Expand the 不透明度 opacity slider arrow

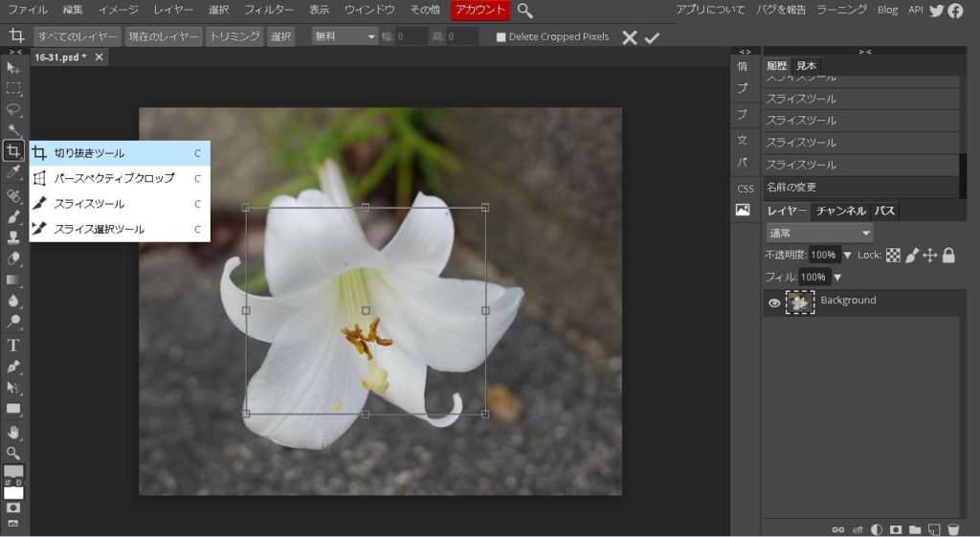[x=847, y=256]
